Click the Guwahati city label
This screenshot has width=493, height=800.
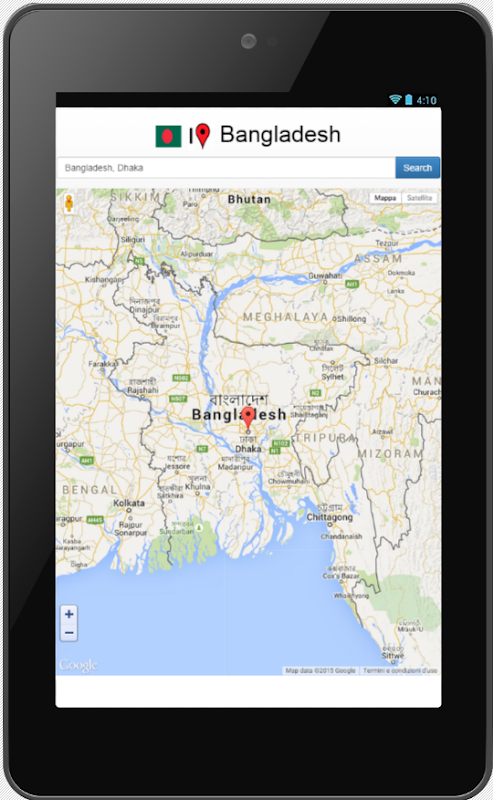point(325,276)
